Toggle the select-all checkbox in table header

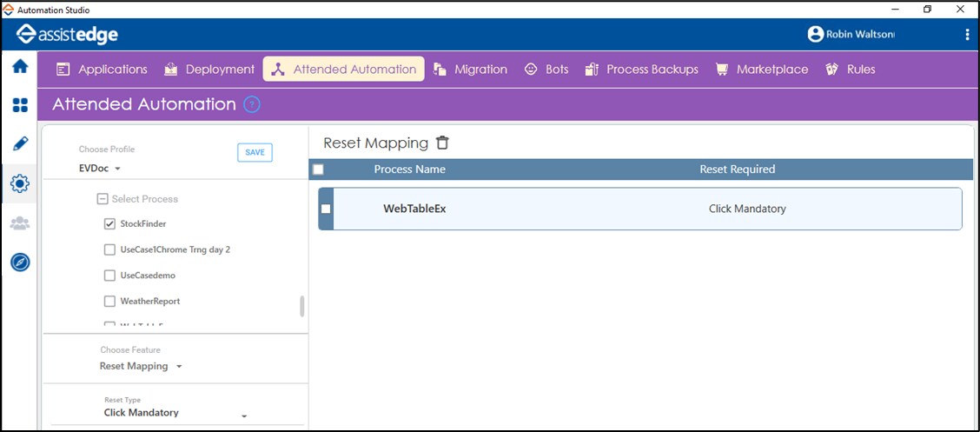coord(318,169)
